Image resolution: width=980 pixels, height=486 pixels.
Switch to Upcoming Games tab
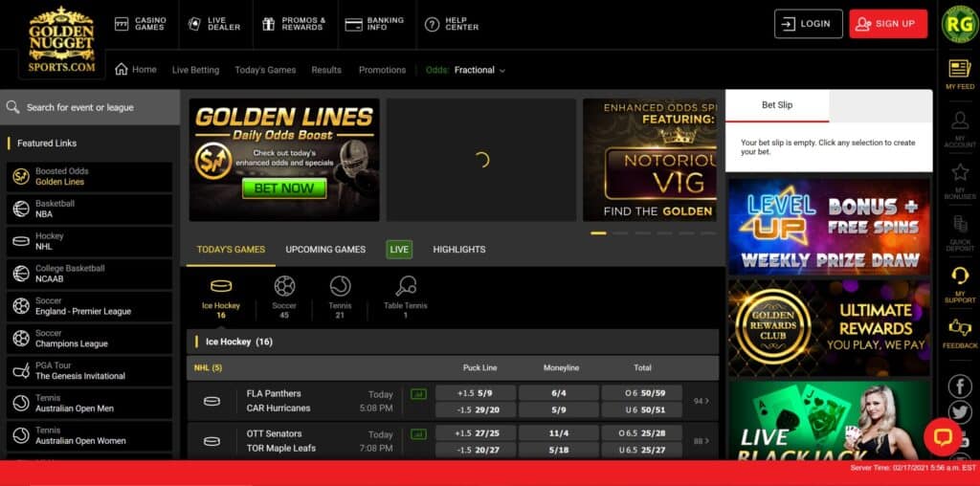pyautogui.click(x=325, y=250)
